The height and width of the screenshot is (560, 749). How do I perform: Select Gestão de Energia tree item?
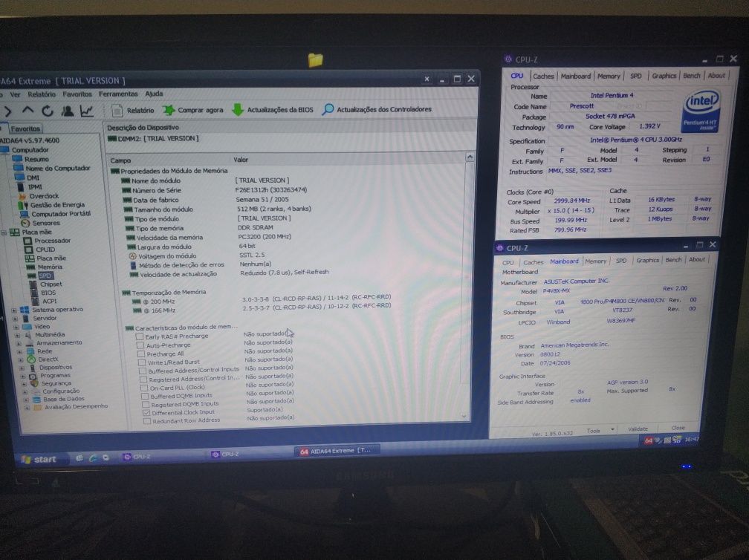(x=51, y=205)
